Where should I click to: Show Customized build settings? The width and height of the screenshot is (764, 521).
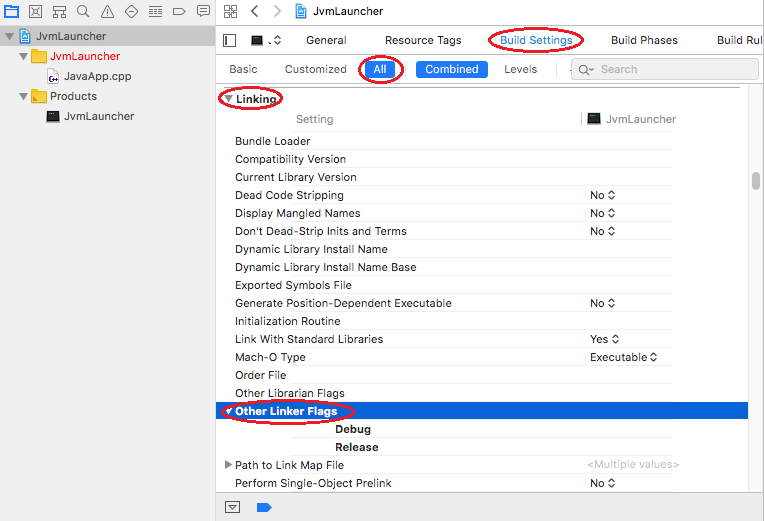315,69
